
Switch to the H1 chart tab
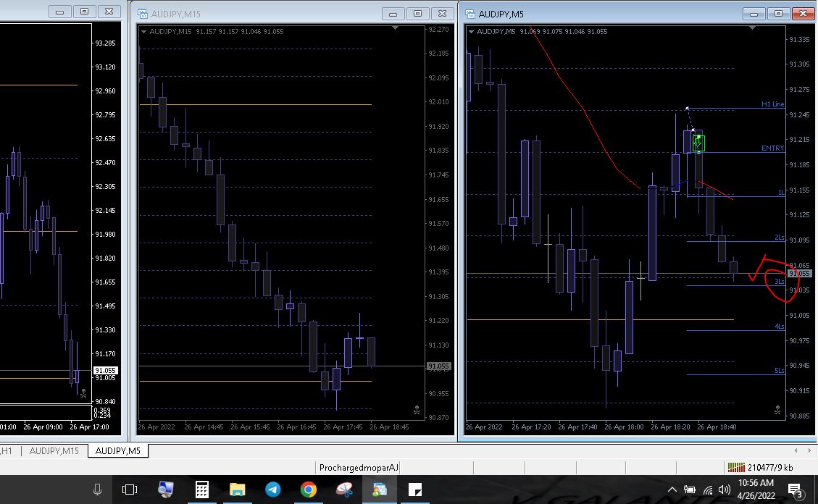[x=7, y=451]
